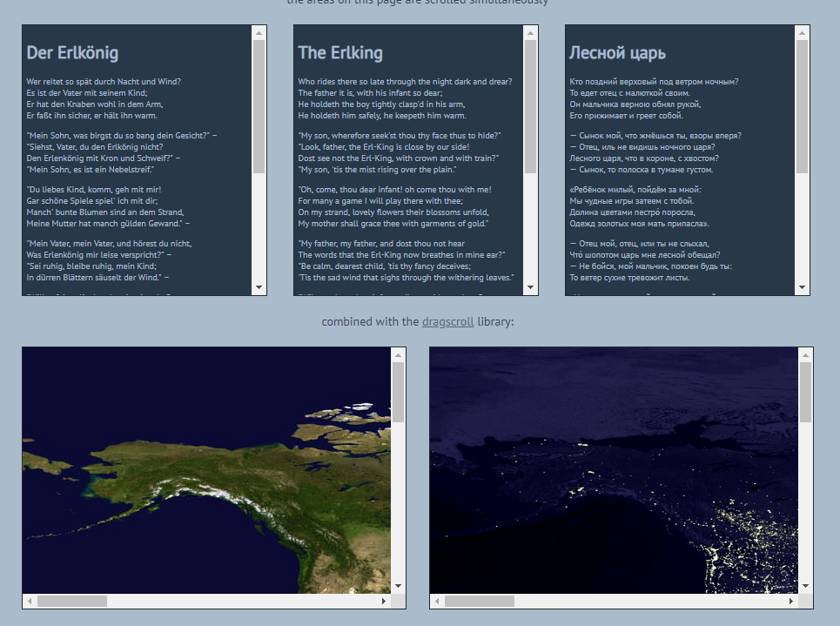Click the line "Look, father, the Erl-King is close by our side!"
The image size is (840, 626).
[384, 147]
